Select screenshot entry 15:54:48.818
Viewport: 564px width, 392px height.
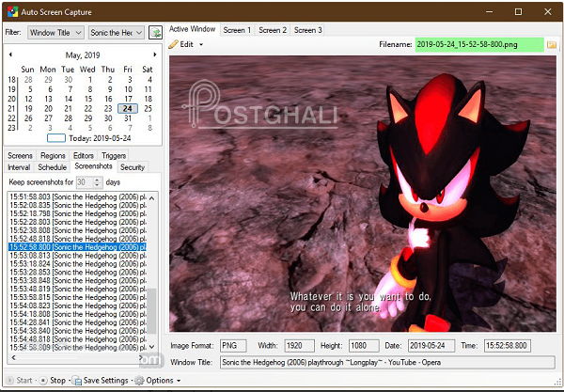tap(77, 339)
